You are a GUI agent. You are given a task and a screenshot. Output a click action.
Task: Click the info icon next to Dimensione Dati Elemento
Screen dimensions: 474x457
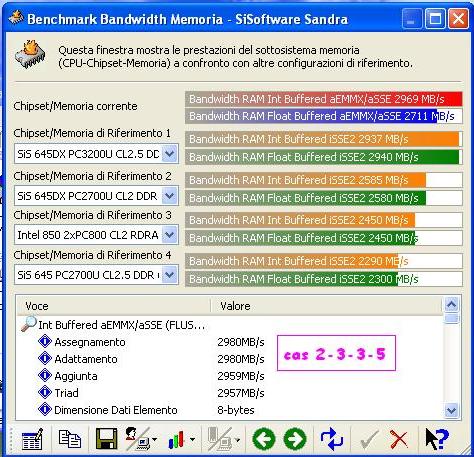[45, 409]
